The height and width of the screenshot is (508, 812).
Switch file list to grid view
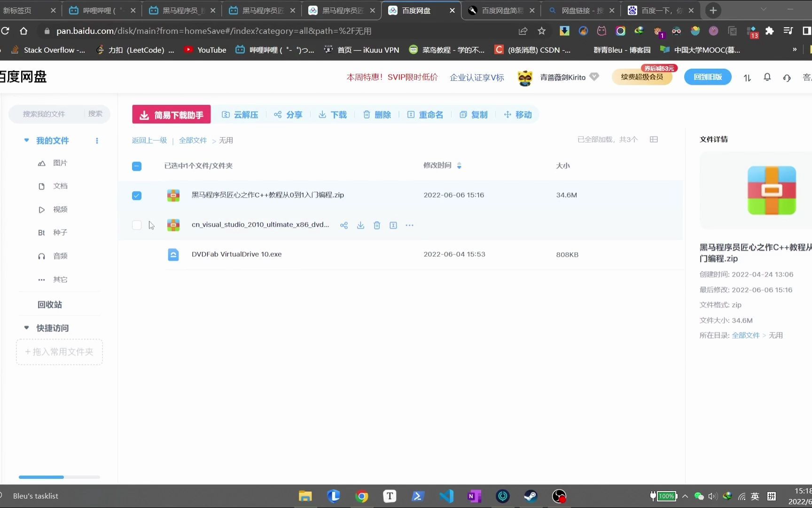point(654,139)
